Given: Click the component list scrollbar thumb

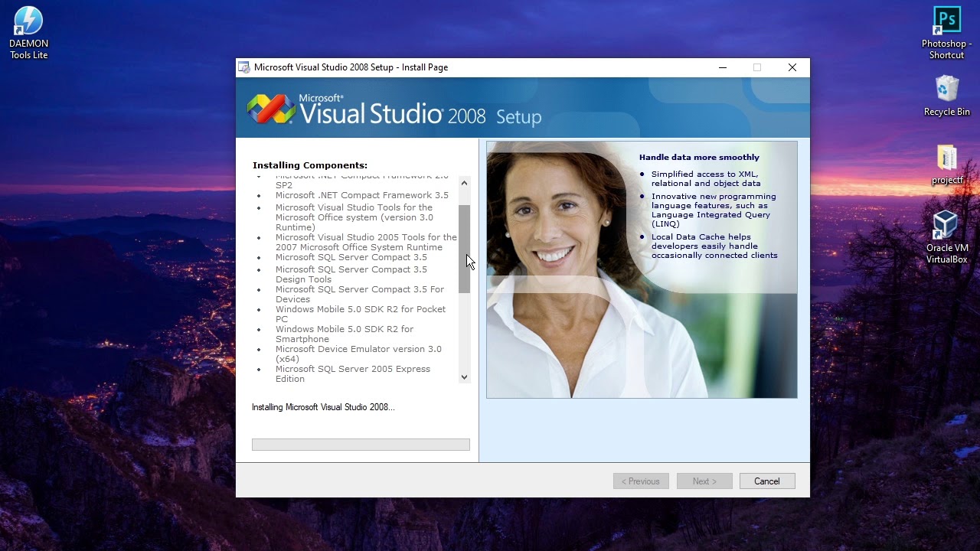Looking at the screenshot, I should point(464,249).
